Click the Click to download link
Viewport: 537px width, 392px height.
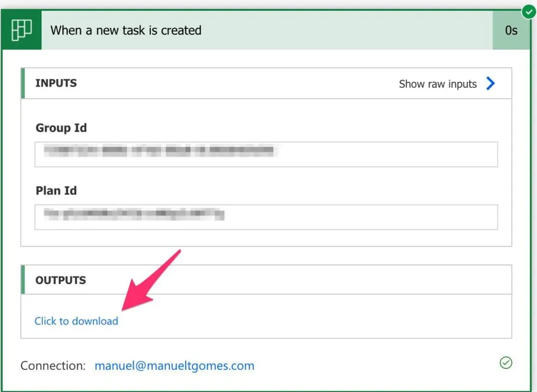(x=76, y=321)
